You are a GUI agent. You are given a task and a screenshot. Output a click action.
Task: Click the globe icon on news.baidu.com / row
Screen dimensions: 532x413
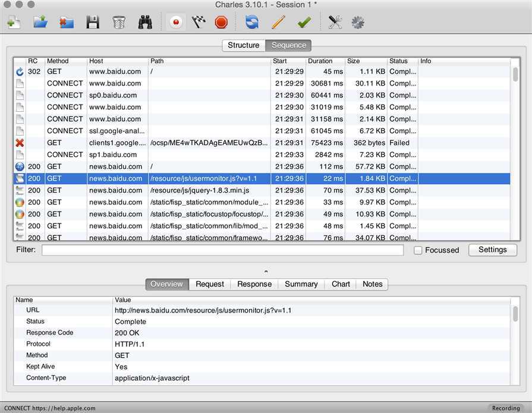pos(20,166)
